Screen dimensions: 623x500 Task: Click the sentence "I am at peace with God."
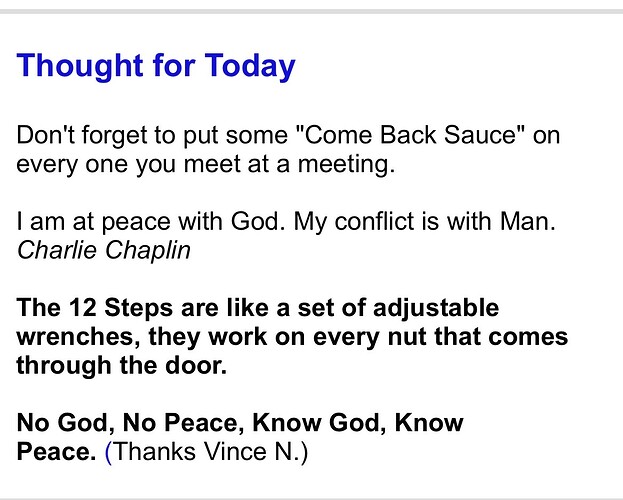152,222
